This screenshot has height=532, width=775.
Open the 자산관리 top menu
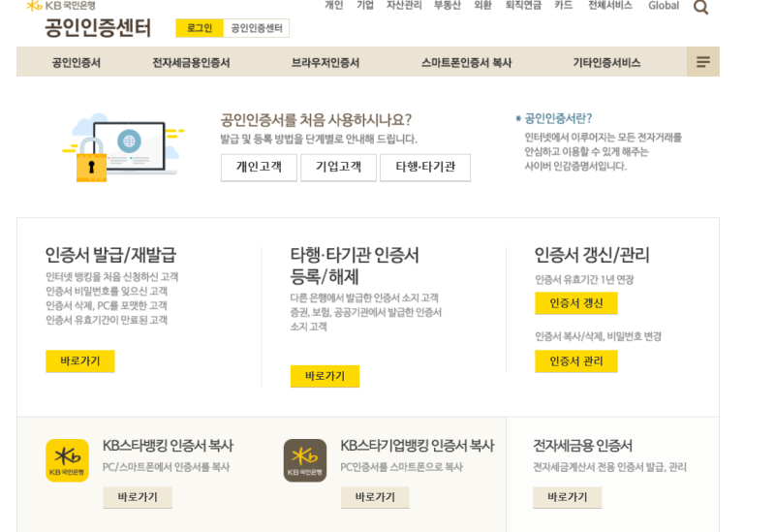click(404, 6)
